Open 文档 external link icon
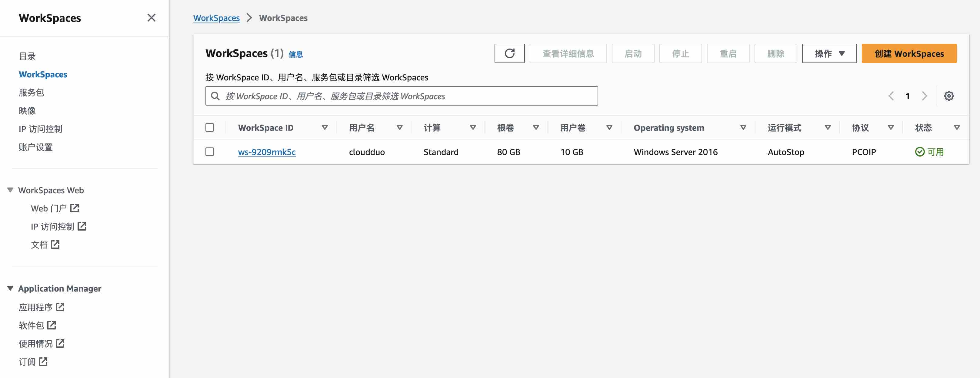Image resolution: width=980 pixels, height=378 pixels. tap(55, 244)
